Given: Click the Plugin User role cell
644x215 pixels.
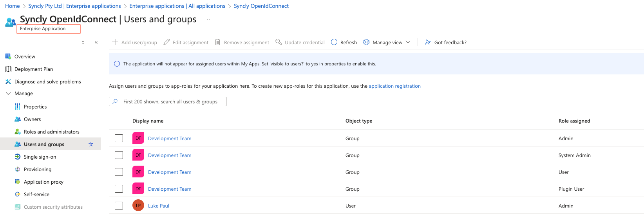Looking at the screenshot, I should pyautogui.click(x=571, y=189).
